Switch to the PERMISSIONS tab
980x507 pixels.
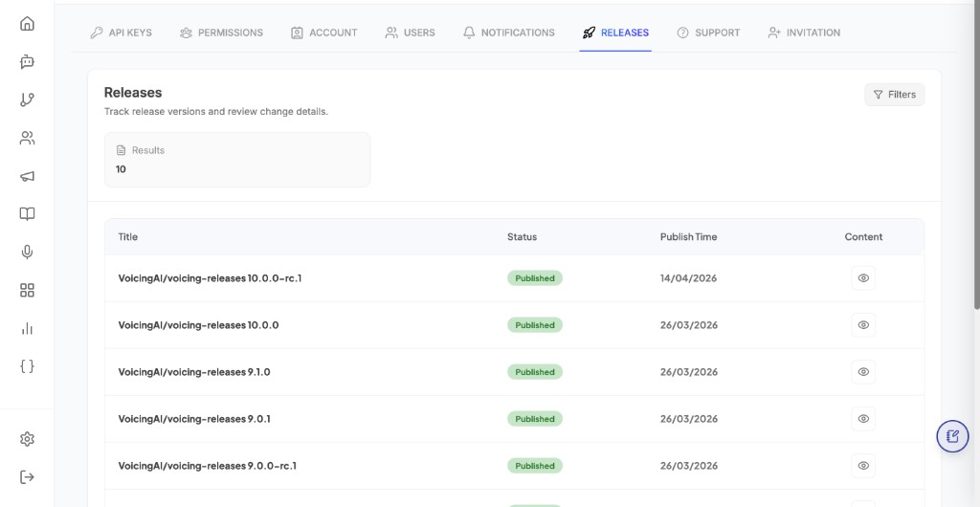[x=221, y=33]
